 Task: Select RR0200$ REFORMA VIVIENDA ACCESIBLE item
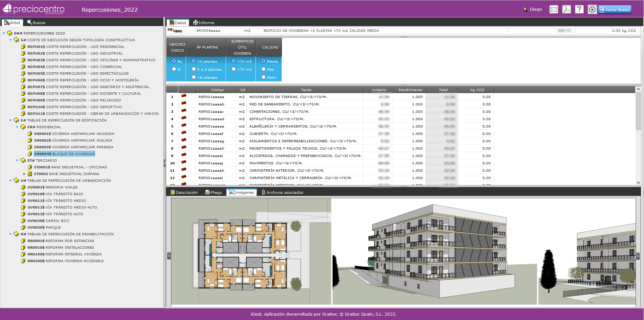pos(66,261)
